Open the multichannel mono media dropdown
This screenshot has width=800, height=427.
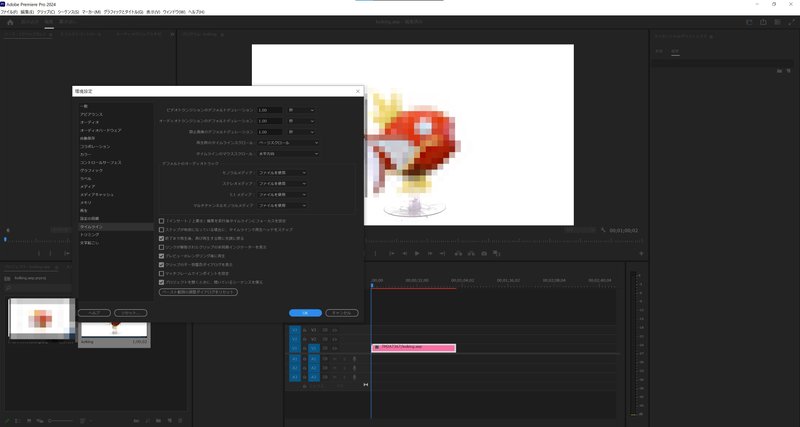pos(282,205)
